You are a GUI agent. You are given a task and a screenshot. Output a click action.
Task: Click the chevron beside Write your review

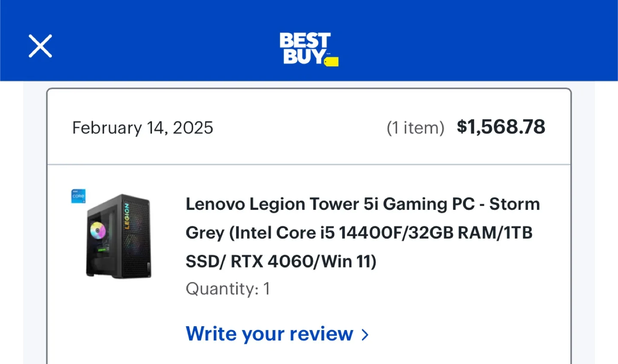click(x=365, y=335)
